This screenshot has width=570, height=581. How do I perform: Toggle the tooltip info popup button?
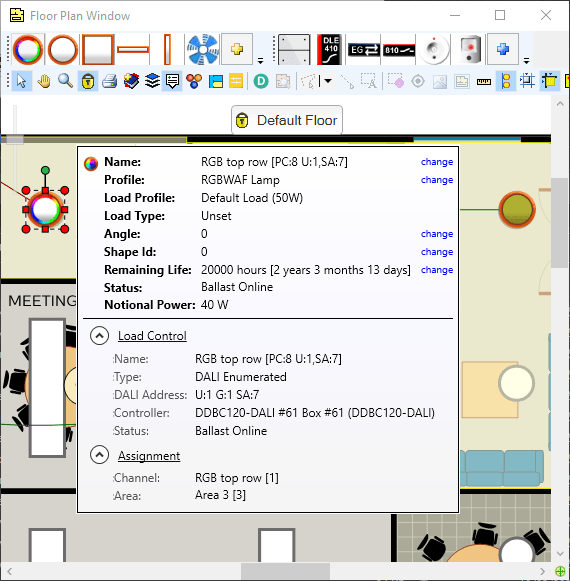pos(172,81)
